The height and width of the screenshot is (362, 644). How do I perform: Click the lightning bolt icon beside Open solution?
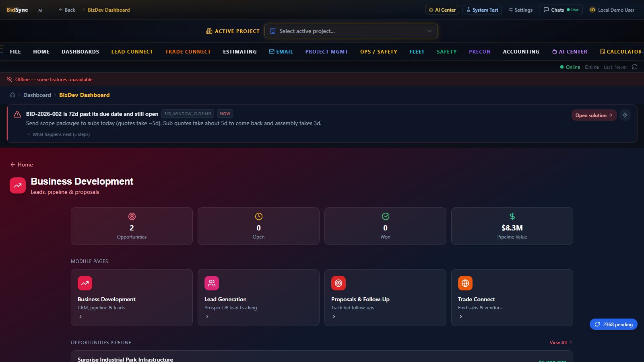[x=625, y=115]
